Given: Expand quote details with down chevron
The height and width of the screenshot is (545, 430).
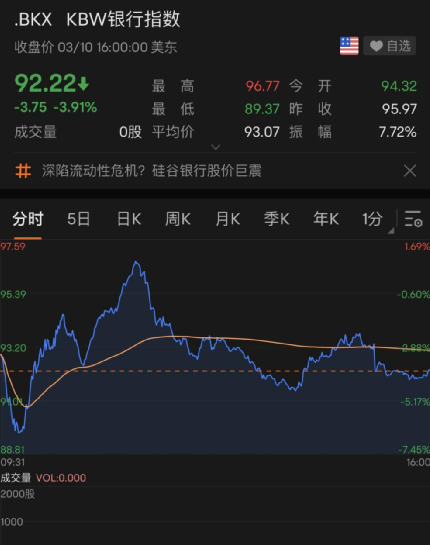Looking at the screenshot, I should point(216,147).
